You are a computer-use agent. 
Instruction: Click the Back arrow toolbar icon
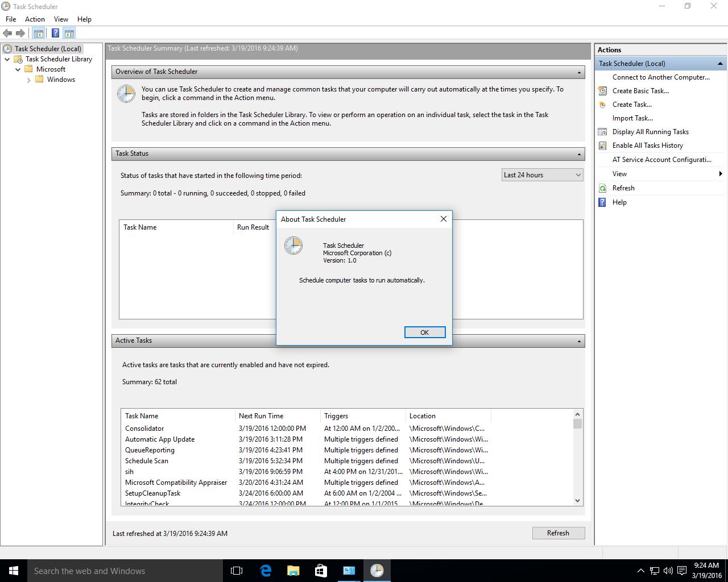7,34
